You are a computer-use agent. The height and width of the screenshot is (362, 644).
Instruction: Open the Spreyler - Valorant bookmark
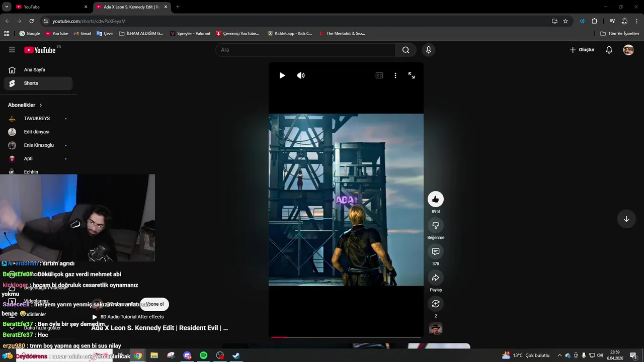(x=190, y=34)
